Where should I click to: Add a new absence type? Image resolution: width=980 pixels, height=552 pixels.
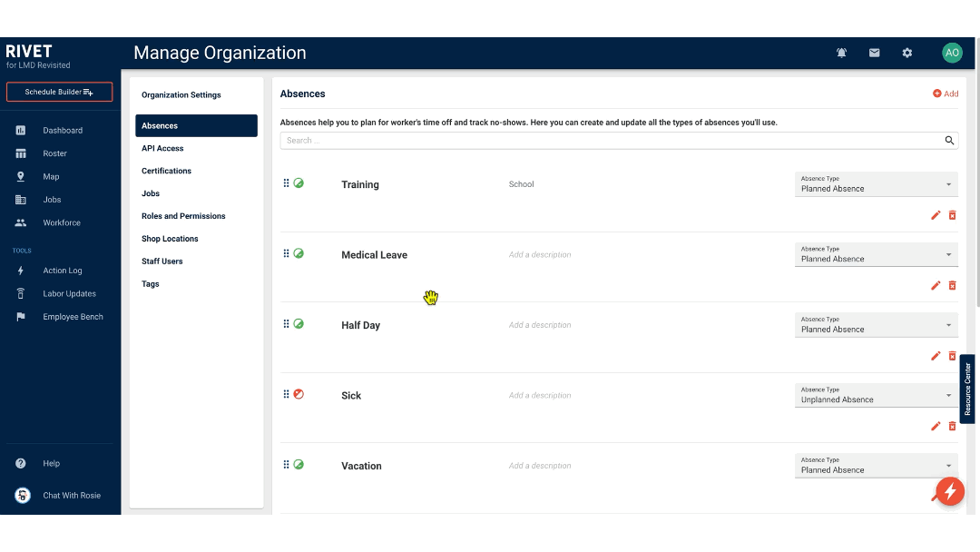[x=946, y=94]
